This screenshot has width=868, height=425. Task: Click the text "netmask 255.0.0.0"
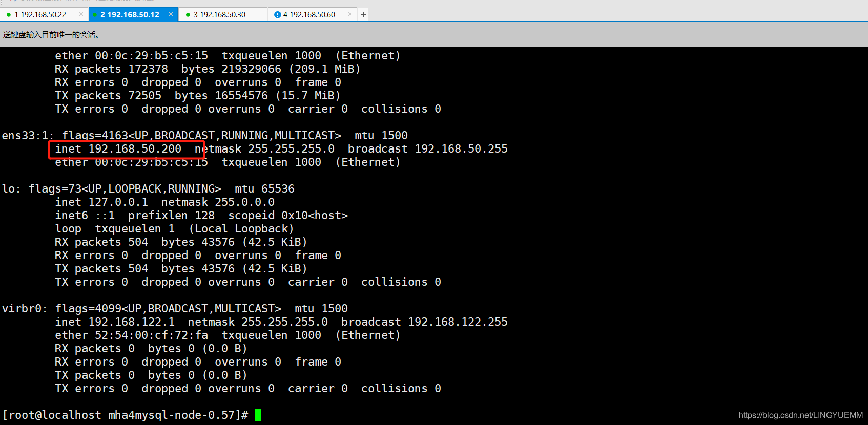pyautogui.click(x=218, y=202)
